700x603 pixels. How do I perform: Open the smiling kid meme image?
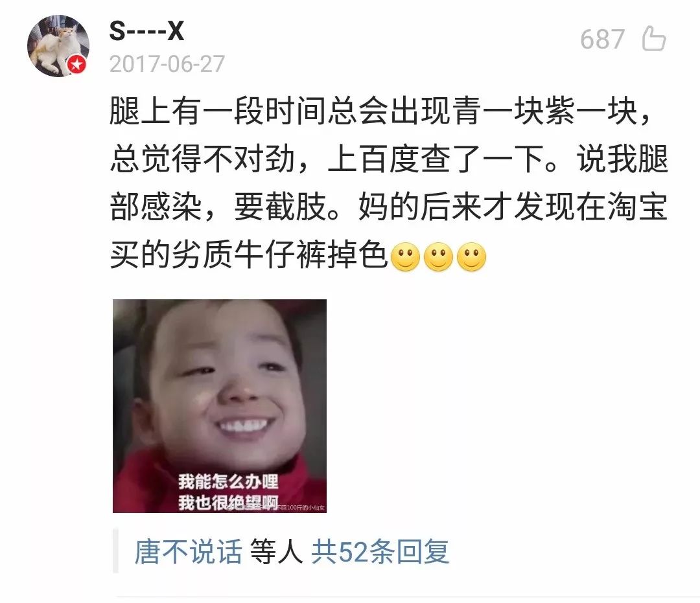coord(220,406)
